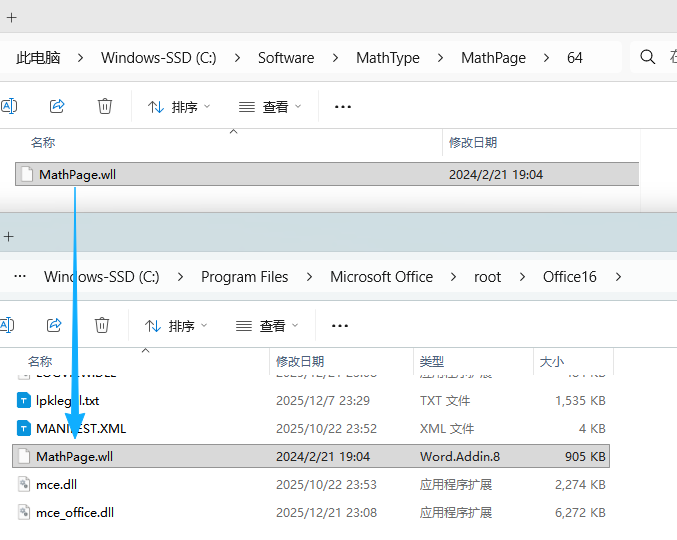Click the 64 breadcrumb folder
This screenshot has height=540, width=677.
tap(575, 57)
